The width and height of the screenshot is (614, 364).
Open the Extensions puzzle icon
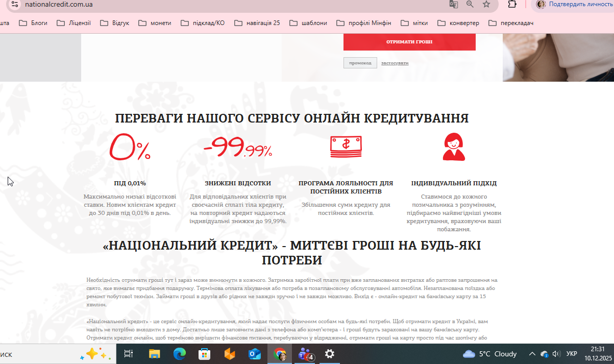click(x=512, y=4)
